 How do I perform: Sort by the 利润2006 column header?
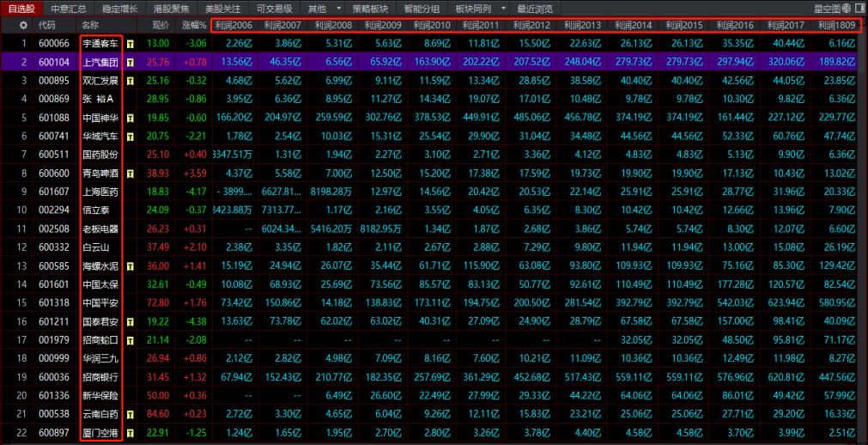(x=234, y=26)
